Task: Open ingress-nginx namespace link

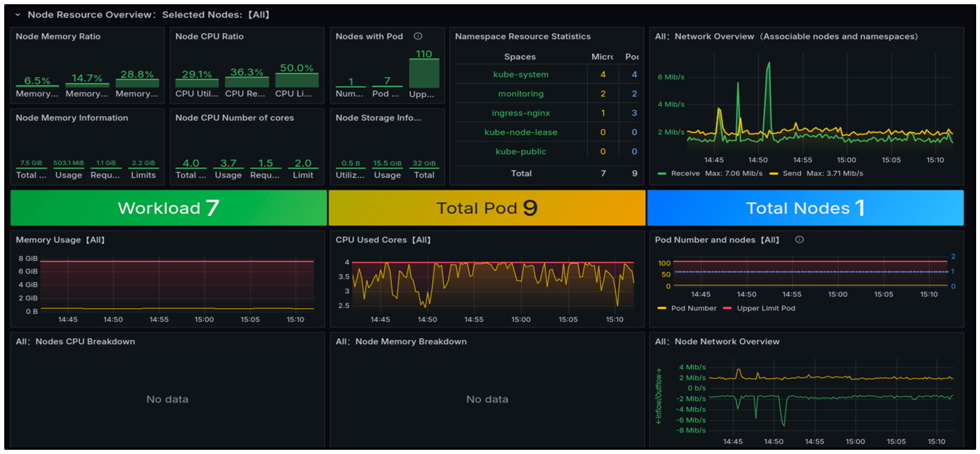Action: [x=521, y=113]
